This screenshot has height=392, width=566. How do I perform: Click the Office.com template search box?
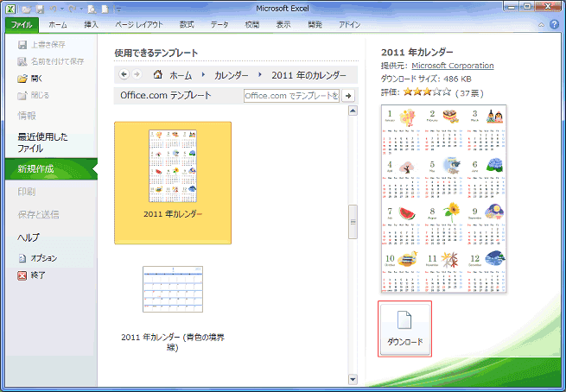click(x=292, y=96)
